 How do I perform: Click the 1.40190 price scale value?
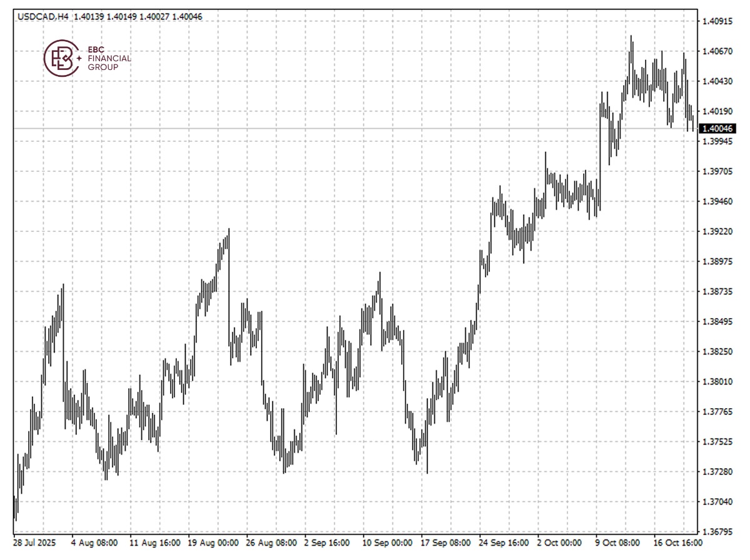pyautogui.click(x=717, y=111)
